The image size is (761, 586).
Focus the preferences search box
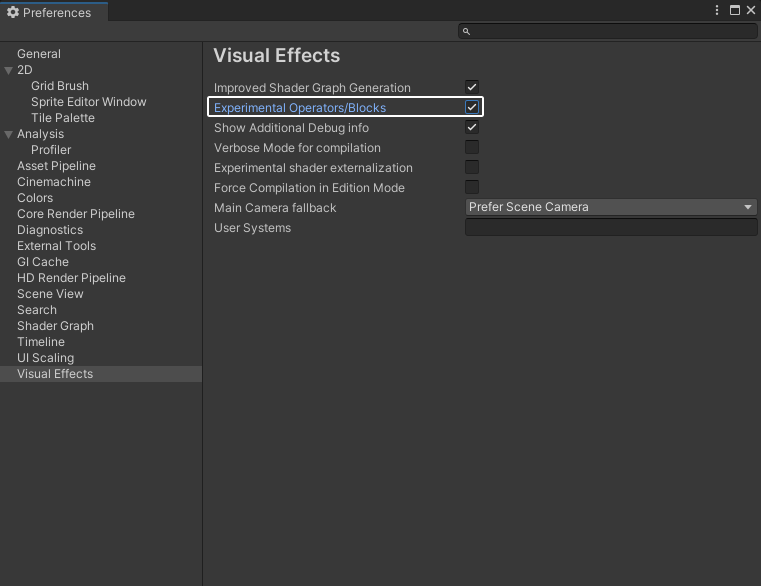pyautogui.click(x=612, y=31)
